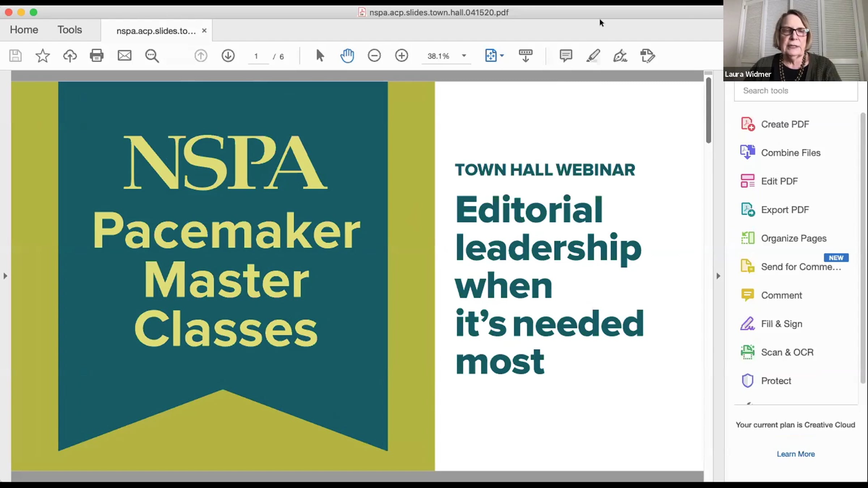Click the tools pane vertical scrollbar
Screen dimensions: 868x488
point(863,248)
